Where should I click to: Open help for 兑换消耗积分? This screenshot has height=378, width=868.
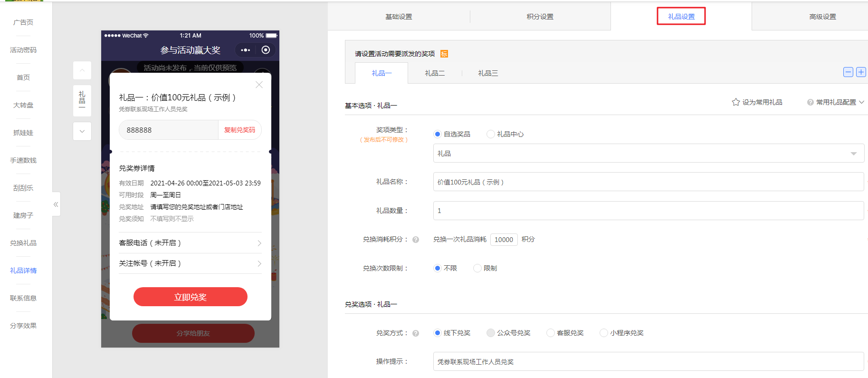416,240
